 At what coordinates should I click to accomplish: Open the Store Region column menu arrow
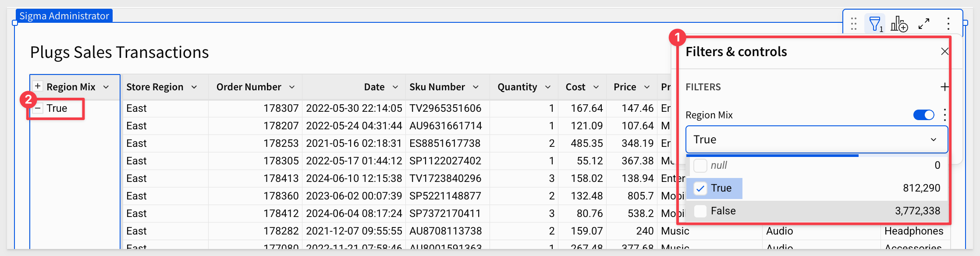[x=194, y=87]
